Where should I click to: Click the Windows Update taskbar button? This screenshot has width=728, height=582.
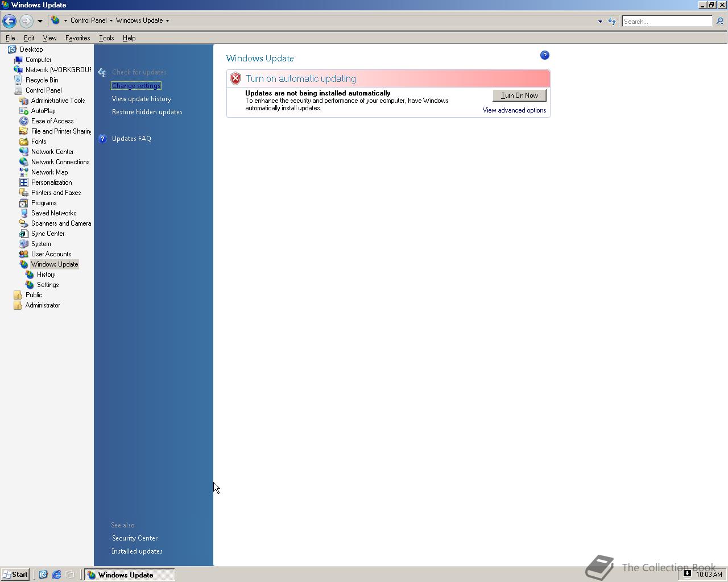[x=130, y=575]
